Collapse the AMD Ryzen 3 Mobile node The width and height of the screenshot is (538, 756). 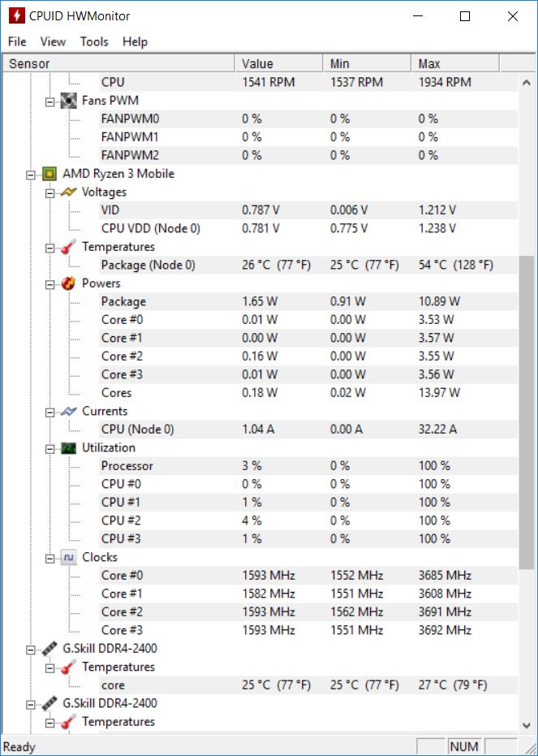pyautogui.click(x=31, y=174)
